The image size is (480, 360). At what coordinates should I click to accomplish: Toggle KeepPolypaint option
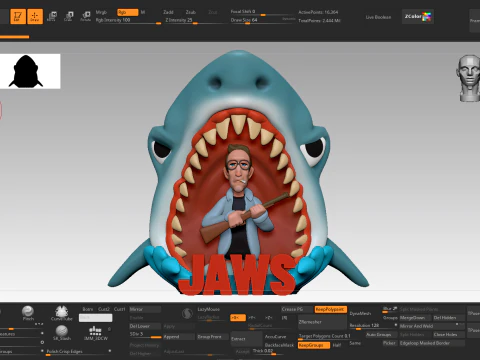(x=331, y=309)
